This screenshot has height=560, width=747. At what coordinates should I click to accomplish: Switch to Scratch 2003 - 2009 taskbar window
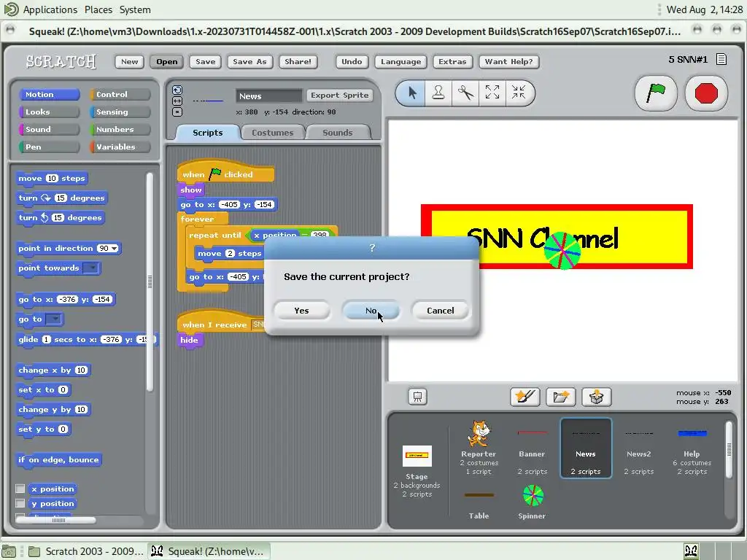coord(86,551)
